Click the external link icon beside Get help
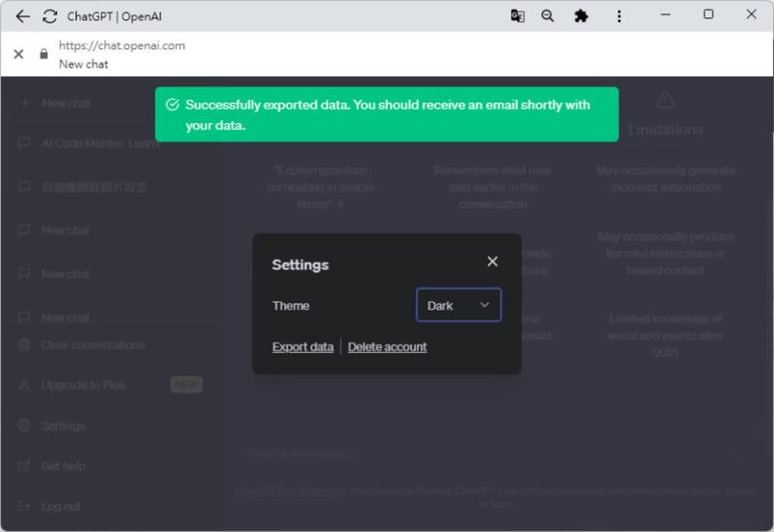 point(24,466)
